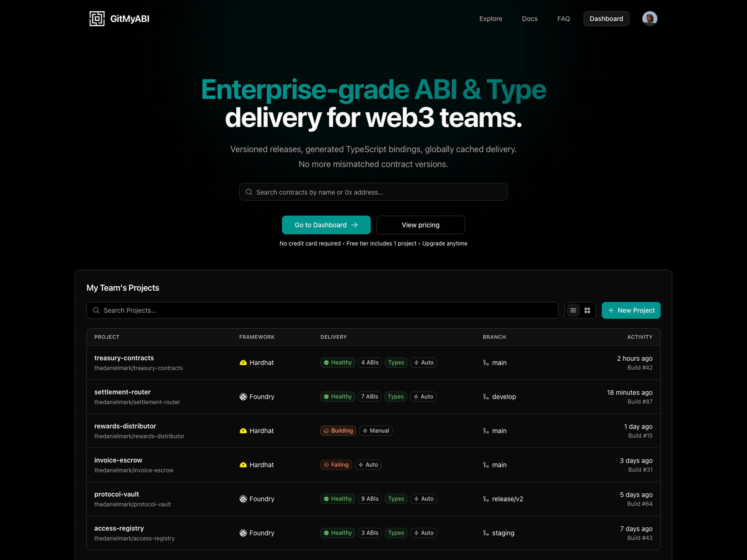Click the Foundry icon for settlement-router

[243, 397]
